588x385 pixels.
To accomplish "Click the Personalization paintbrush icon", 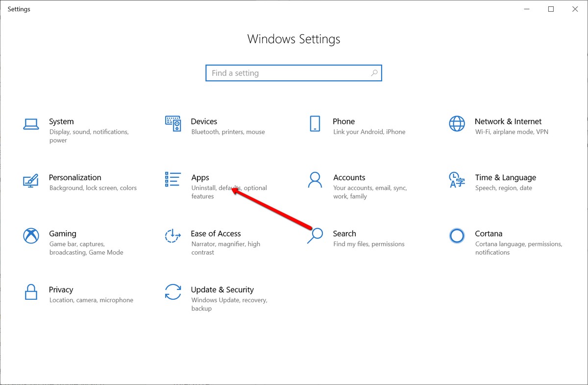I will click(31, 180).
